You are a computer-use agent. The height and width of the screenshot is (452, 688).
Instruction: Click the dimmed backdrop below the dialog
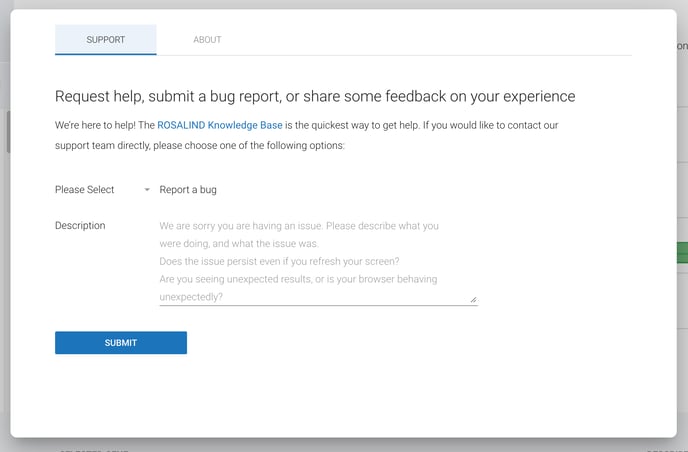point(344,445)
